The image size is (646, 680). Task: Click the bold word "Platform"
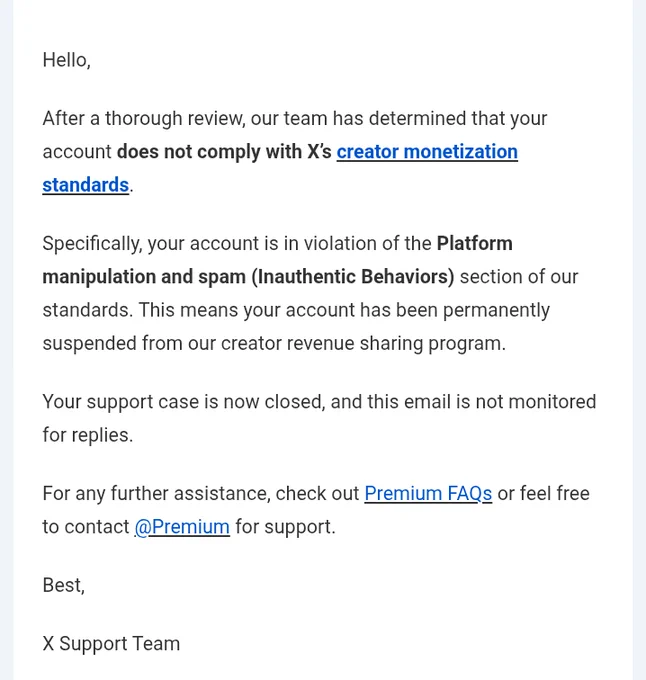474,243
